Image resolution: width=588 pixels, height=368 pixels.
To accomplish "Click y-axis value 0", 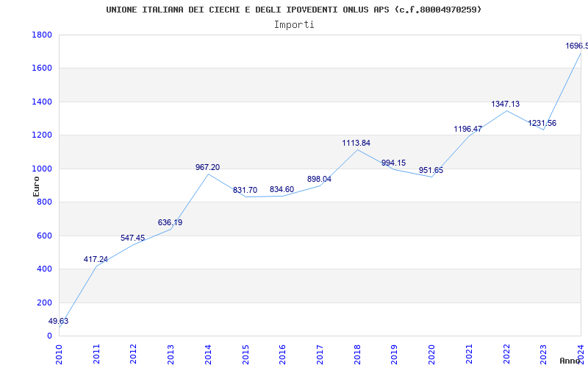I will pyautogui.click(x=49, y=336).
